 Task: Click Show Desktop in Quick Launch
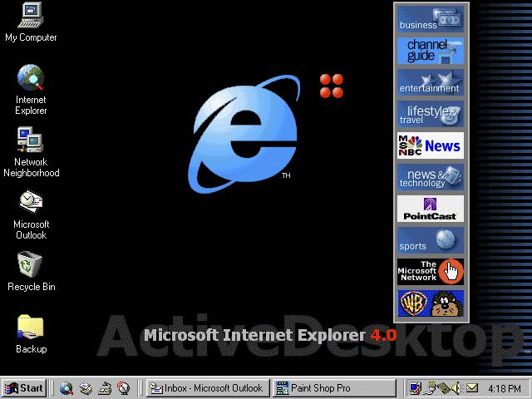pos(105,388)
